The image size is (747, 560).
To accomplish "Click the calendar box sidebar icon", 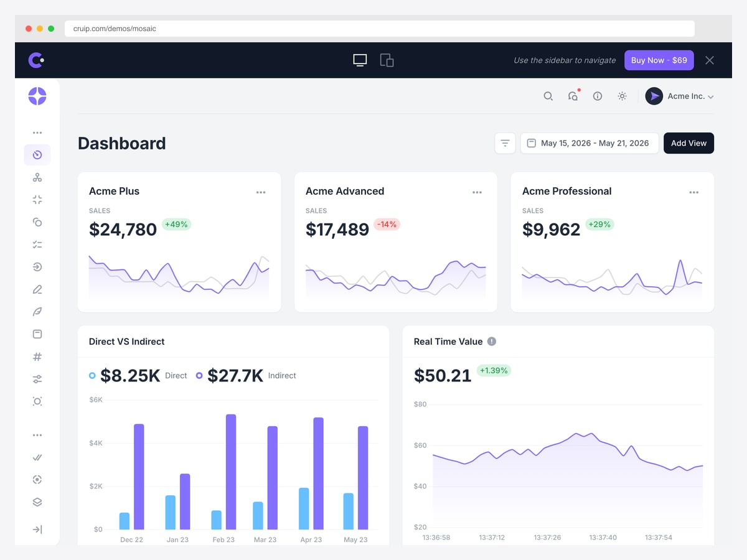I will tap(37, 334).
